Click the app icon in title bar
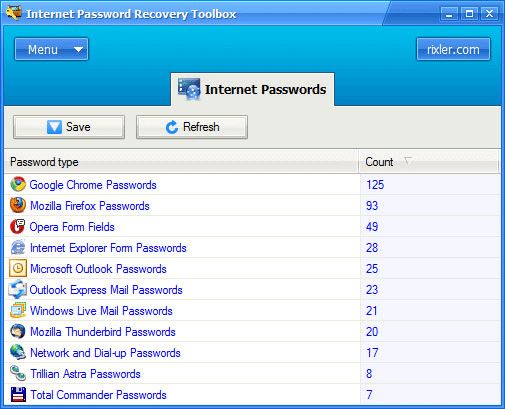505x409 pixels. click(14, 13)
